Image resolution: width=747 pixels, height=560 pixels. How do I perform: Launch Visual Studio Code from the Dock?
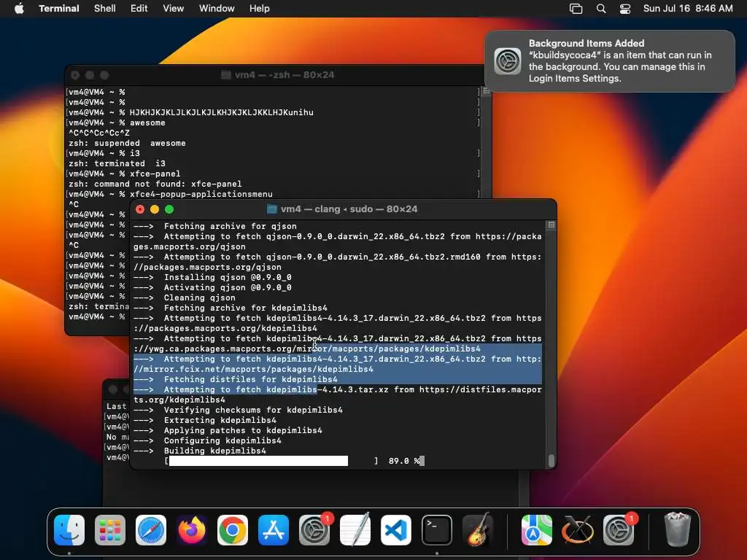tap(396, 530)
